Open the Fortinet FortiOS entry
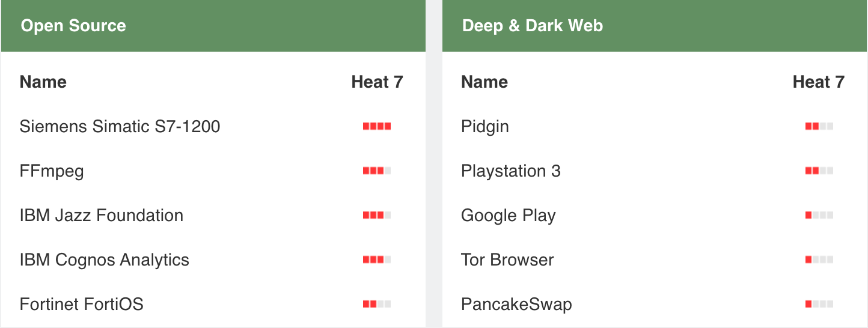 (x=81, y=304)
